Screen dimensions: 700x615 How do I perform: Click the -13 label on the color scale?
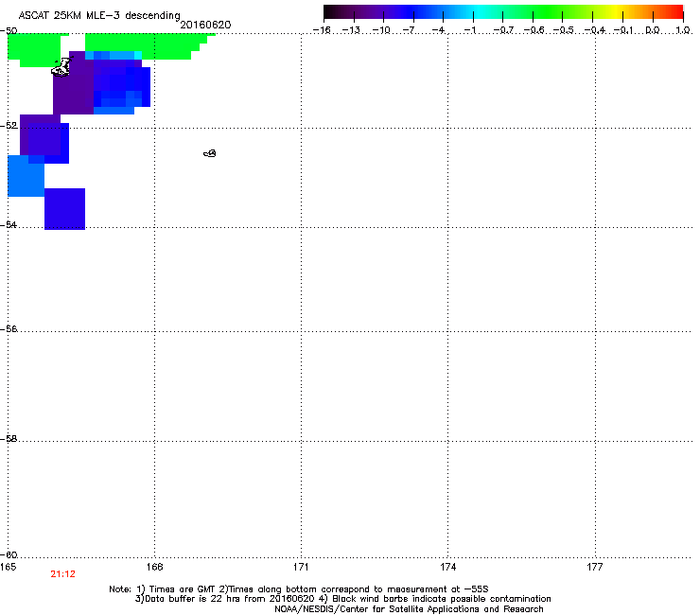point(351,30)
